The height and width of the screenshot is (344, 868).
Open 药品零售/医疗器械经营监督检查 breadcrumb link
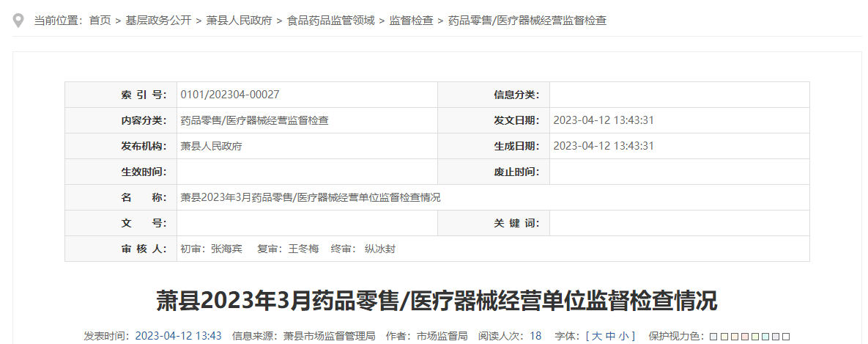pyautogui.click(x=527, y=21)
